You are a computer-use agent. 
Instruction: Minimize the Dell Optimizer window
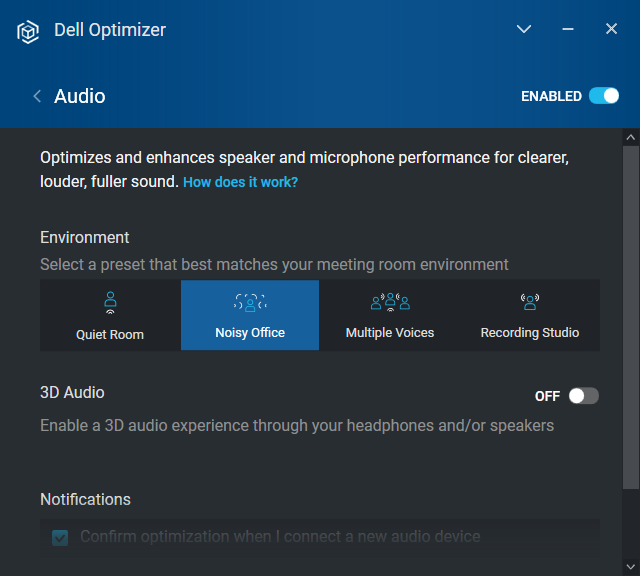point(568,30)
